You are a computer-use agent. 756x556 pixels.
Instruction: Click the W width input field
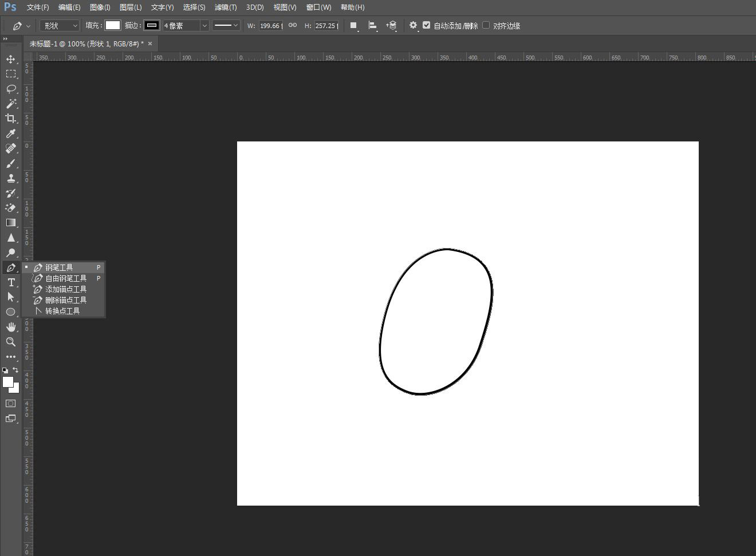270,26
